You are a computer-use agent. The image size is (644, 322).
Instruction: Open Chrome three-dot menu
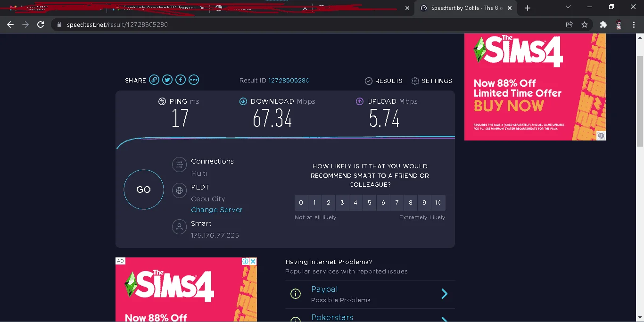(x=634, y=25)
